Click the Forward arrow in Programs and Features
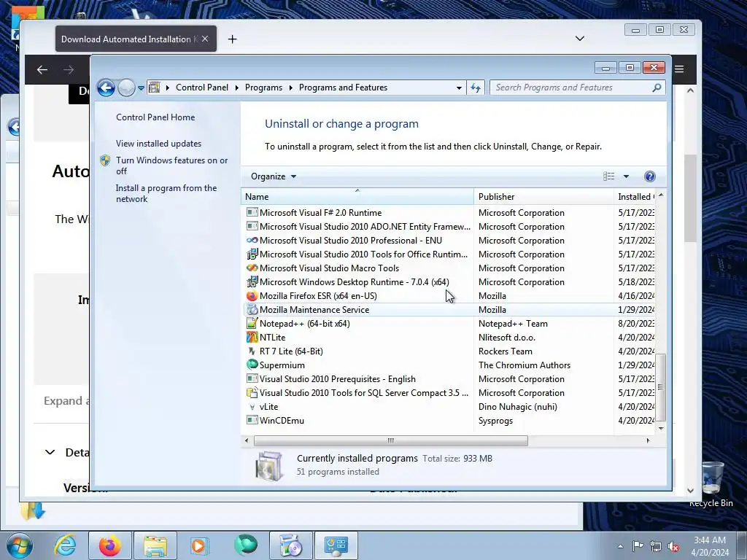This screenshot has height=560, width=747. pyautogui.click(x=126, y=87)
